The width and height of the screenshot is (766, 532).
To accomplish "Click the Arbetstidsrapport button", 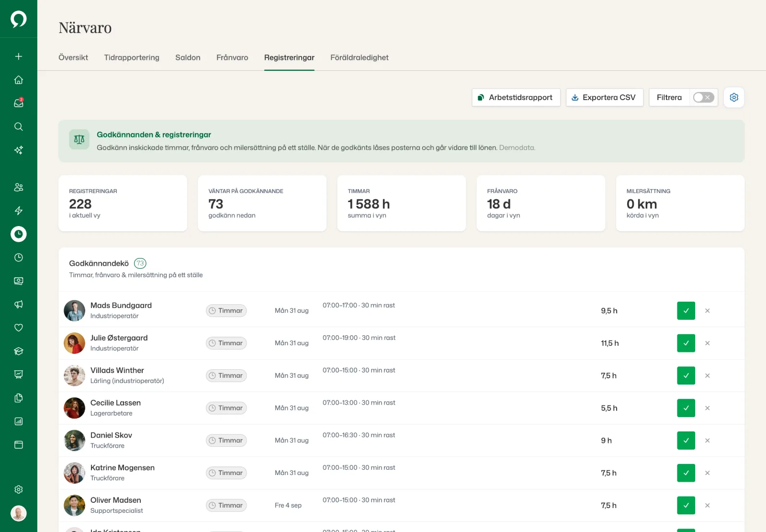I will pyautogui.click(x=516, y=97).
